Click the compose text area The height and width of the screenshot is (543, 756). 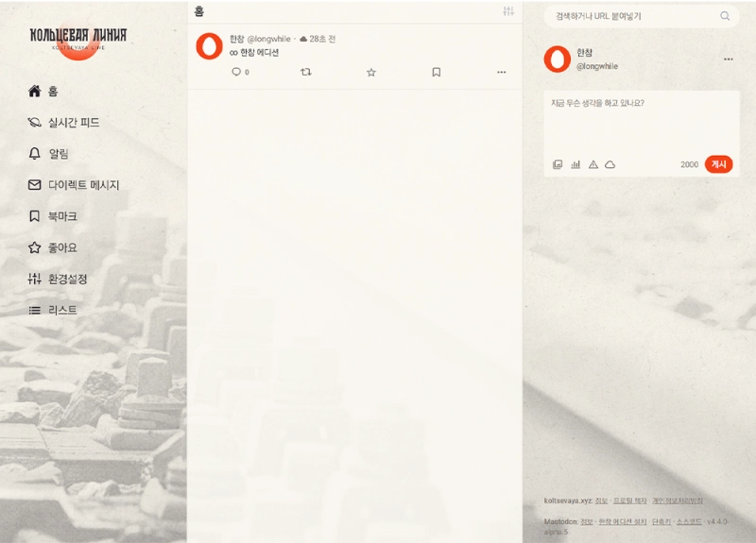click(x=641, y=121)
